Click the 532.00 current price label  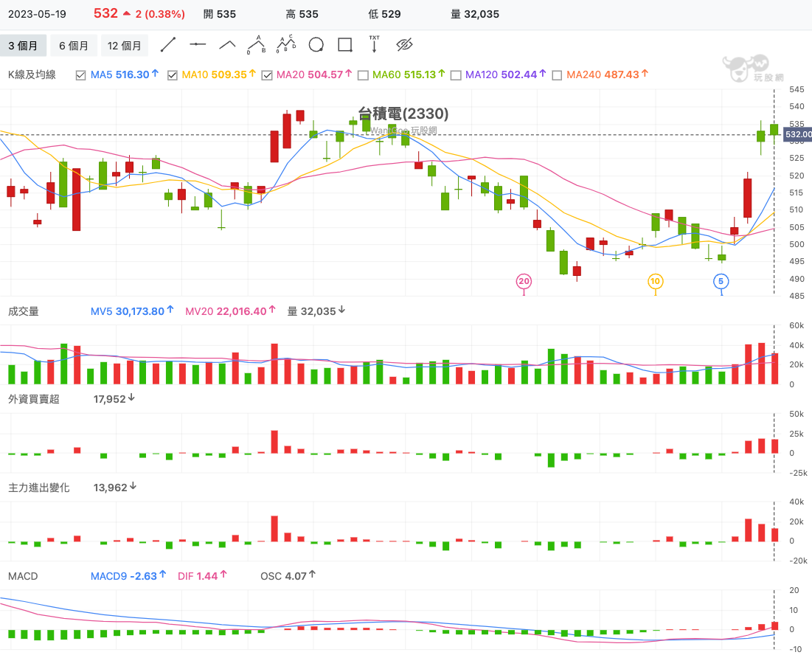[x=797, y=135]
